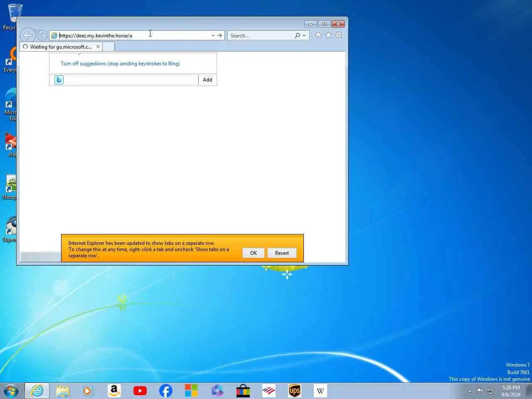
Task: Open Windows Explorer folder from taskbar
Action: pos(63,391)
